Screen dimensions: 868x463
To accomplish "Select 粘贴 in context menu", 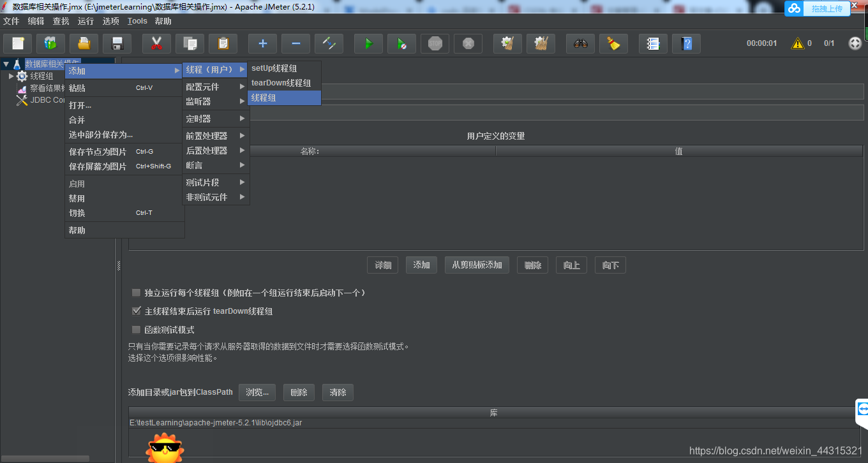I will click(124, 88).
